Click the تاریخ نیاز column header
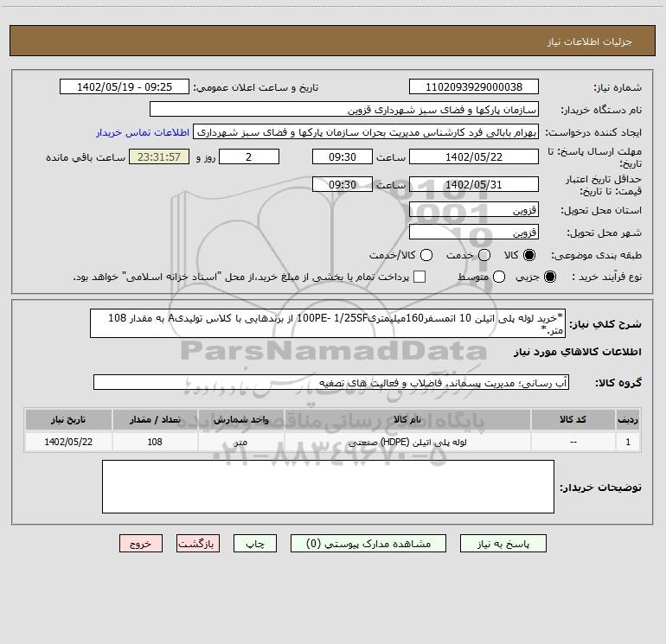666x644 pixels. click(x=68, y=419)
